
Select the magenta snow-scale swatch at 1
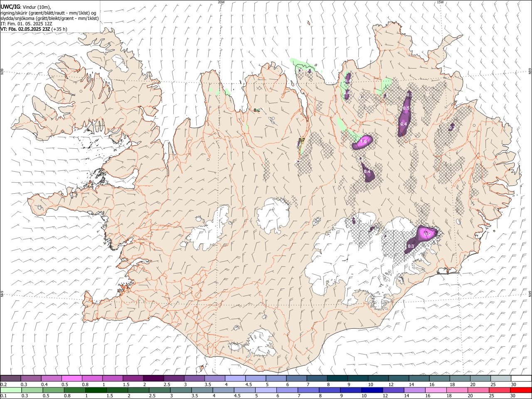pos(113,378)
